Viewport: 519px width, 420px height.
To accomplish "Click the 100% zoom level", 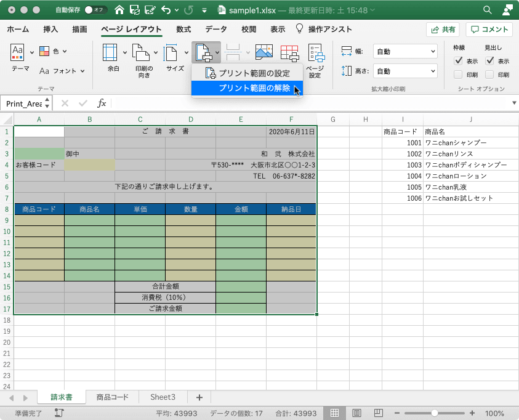I will coord(494,413).
